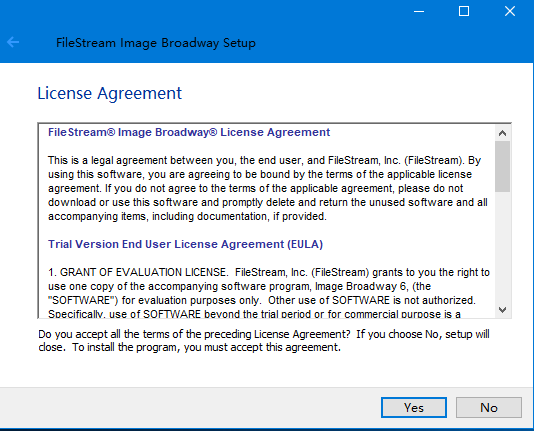Decline the license with the No button
Viewport: 534px width, 431px height.
489,407
